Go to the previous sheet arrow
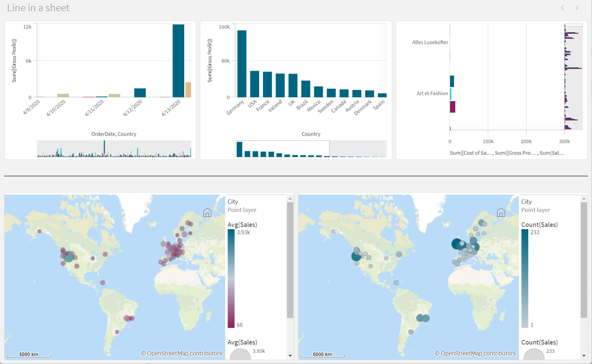This screenshot has height=364, width=592. point(562,8)
